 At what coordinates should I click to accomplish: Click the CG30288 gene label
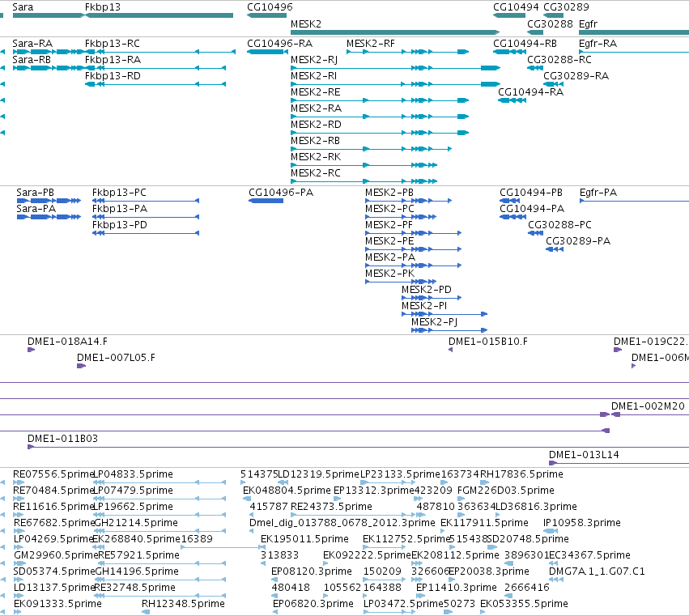click(550, 24)
